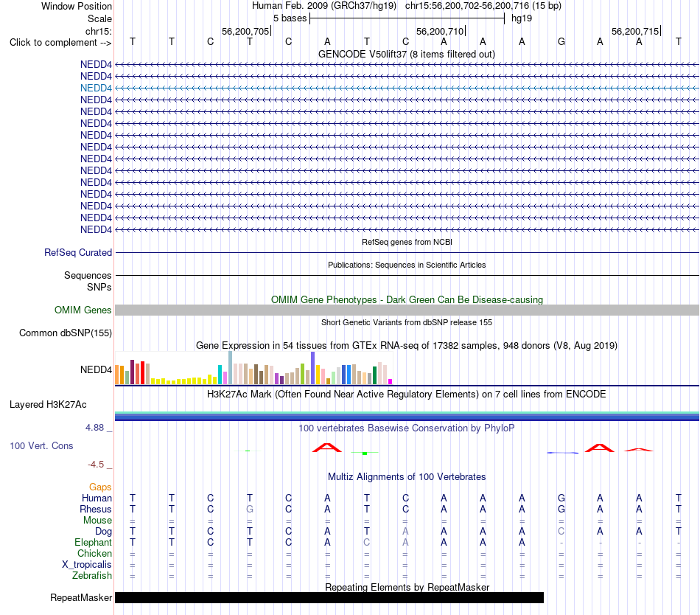
Task: Click 'Click to complement -->' label
Action: pyautogui.click(x=60, y=43)
